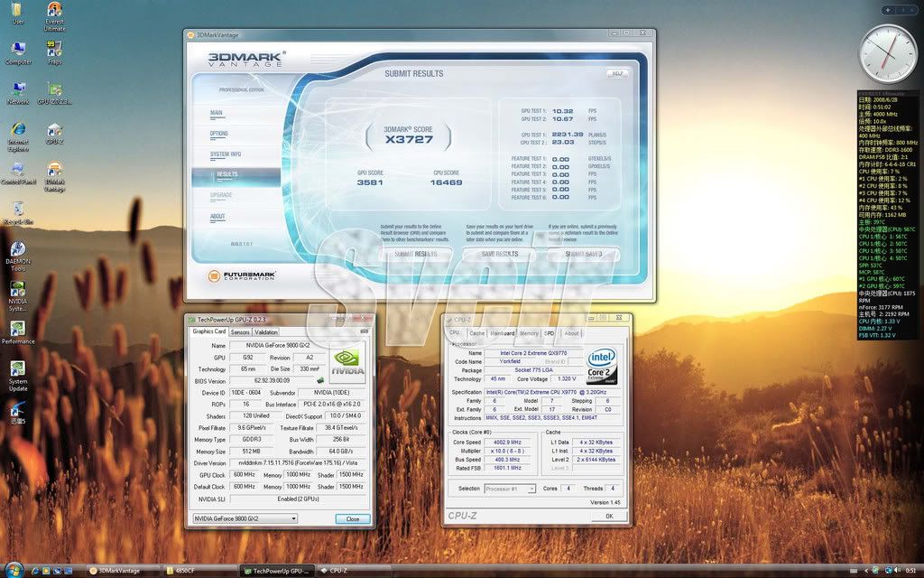Open the Memory tab in CPU-Z
This screenshot has height=578, width=924.
[x=529, y=333]
